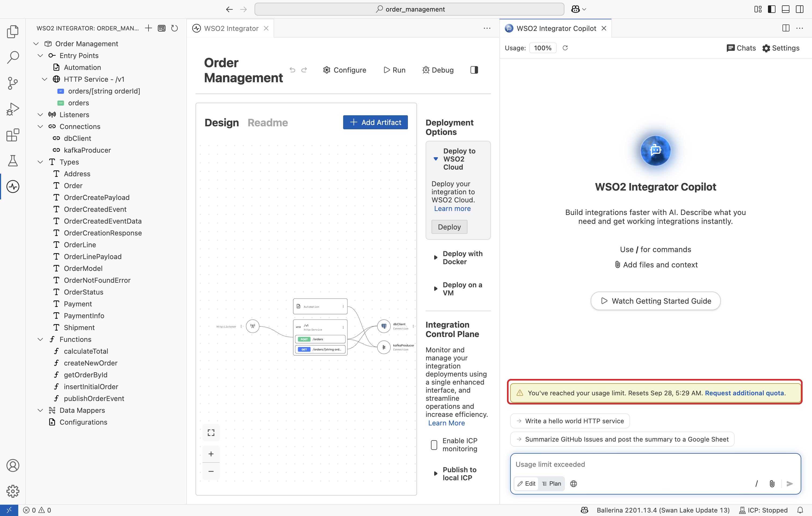Open the Manage gear in activity bar
Screen dimensions: 812x516
(12, 491)
